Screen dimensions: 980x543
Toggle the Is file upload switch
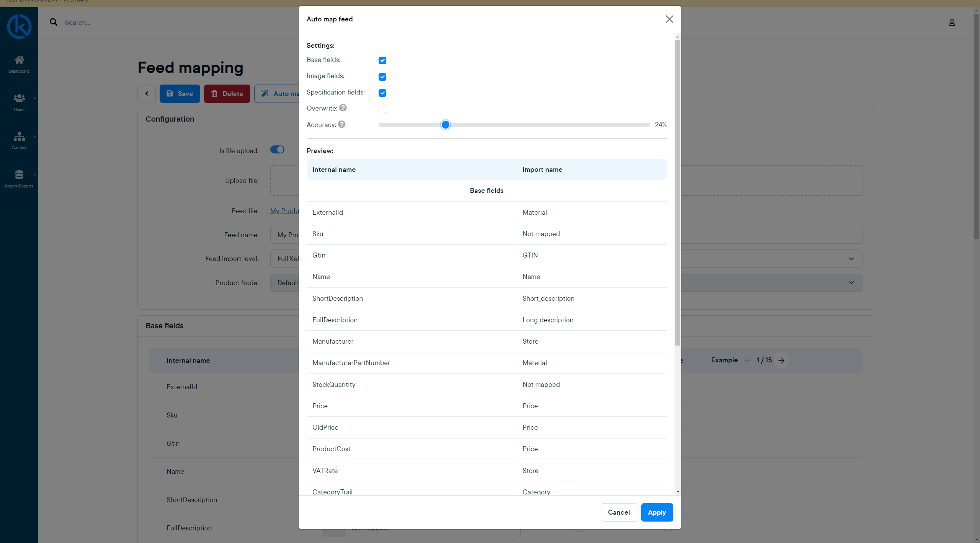277,150
